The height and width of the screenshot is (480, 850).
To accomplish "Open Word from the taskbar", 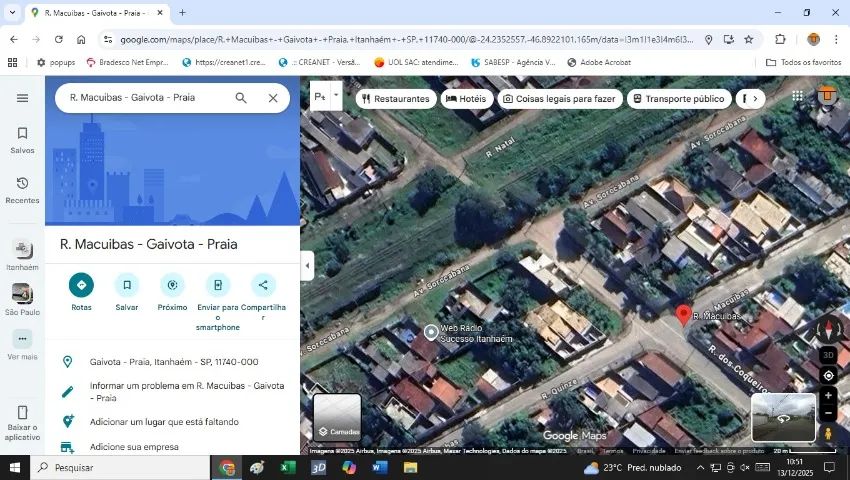I will point(379,468).
